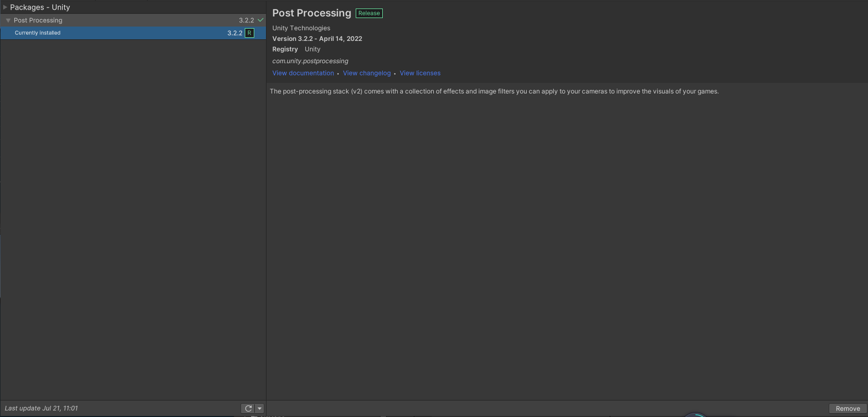
Task: Click the Last update Jul 21, 11:01 status
Action: [x=41, y=409]
